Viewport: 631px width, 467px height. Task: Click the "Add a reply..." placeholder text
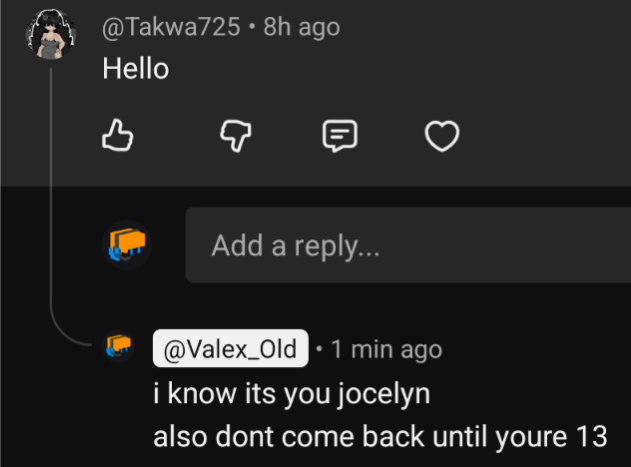(x=295, y=246)
